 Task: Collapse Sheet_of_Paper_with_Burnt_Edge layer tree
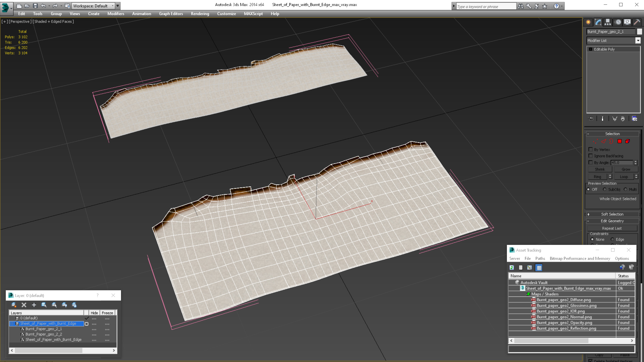click(x=12, y=324)
